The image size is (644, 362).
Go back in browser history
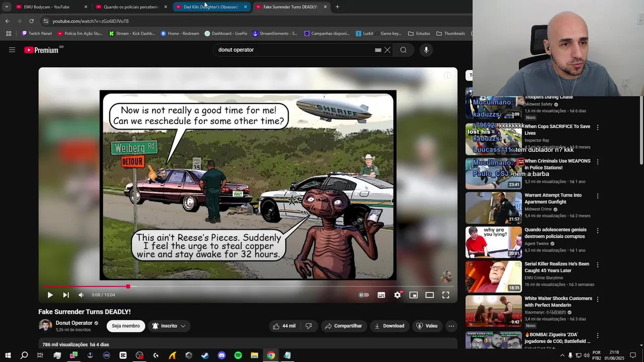click(7, 21)
